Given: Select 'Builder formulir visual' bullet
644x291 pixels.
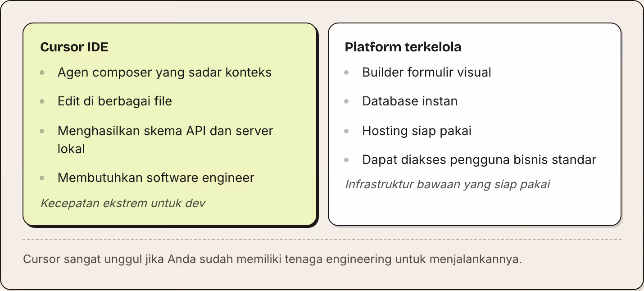Looking at the screenshot, I should coord(426,72).
